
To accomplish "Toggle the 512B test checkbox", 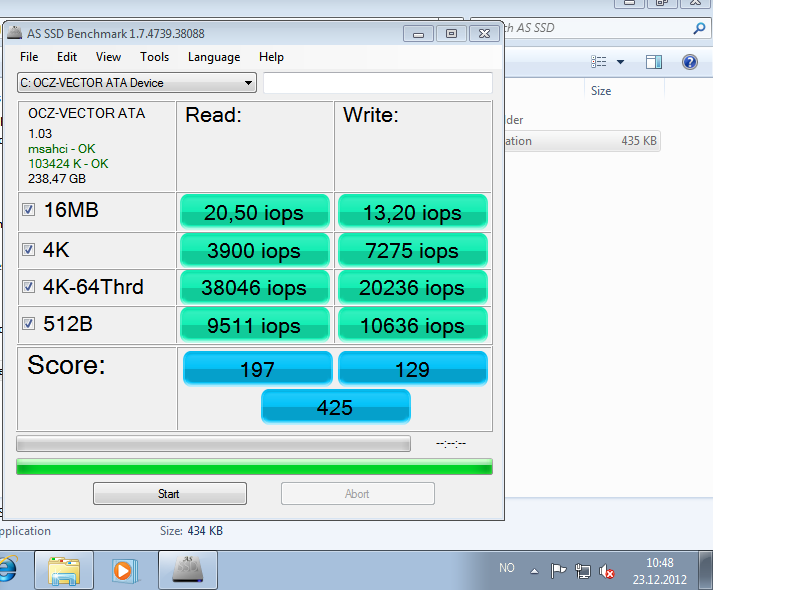I will point(29,323).
